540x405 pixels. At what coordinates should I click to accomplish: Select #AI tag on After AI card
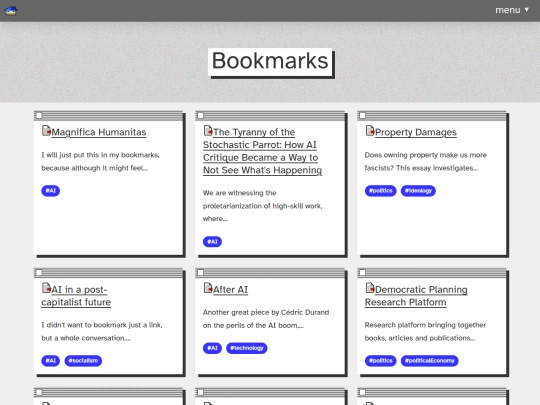pyautogui.click(x=212, y=348)
